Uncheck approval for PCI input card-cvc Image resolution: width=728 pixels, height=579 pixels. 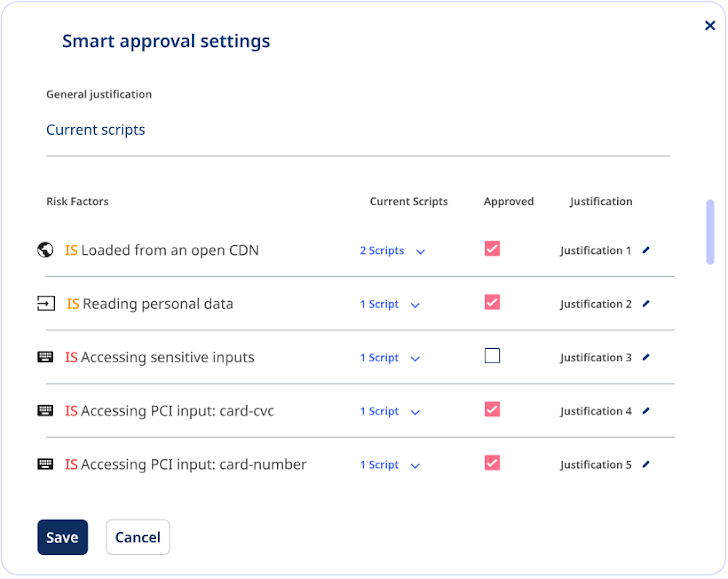click(x=492, y=409)
